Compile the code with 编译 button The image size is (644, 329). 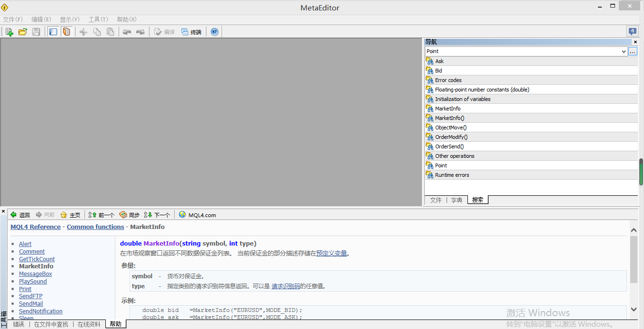pyautogui.click(x=164, y=32)
